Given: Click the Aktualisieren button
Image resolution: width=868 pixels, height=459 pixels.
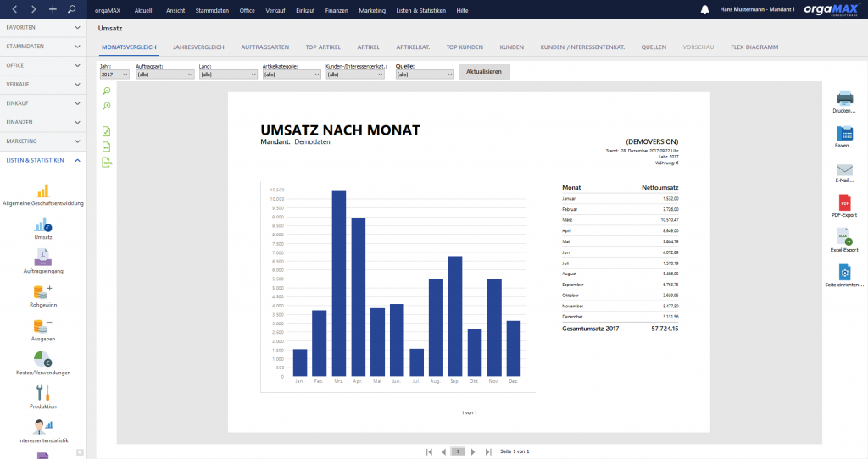Looking at the screenshot, I should pyautogui.click(x=484, y=71).
